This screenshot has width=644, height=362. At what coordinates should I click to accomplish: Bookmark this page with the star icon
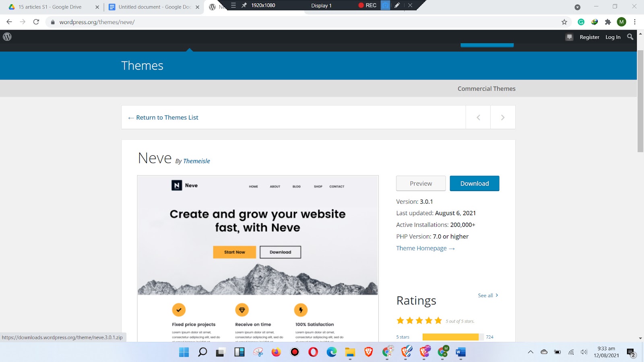point(564,22)
